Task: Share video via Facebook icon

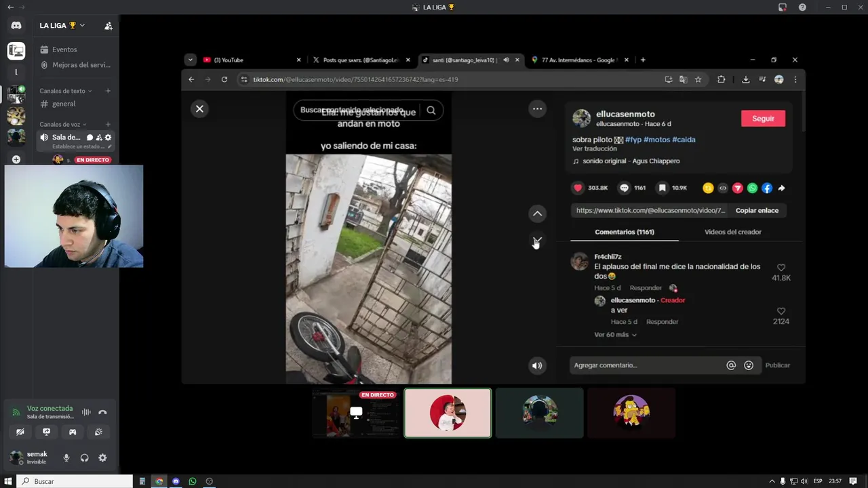Action: coord(767,188)
